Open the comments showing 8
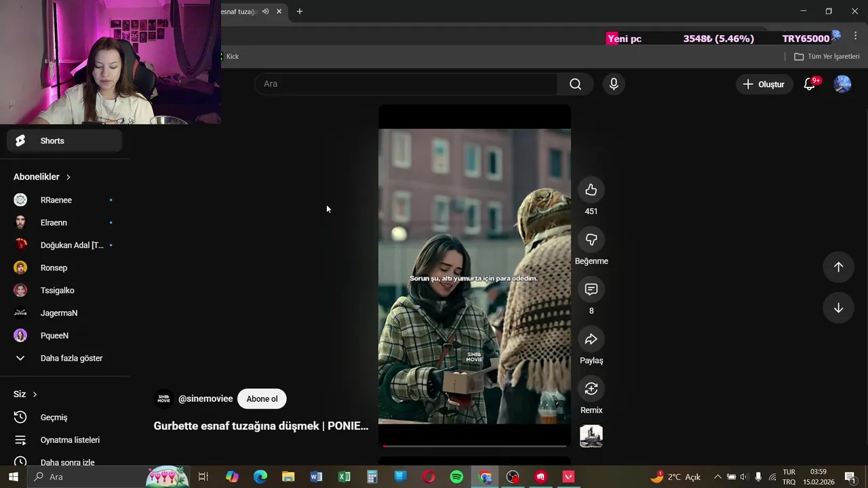This screenshot has height=488, width=868. tap(591, 289)
